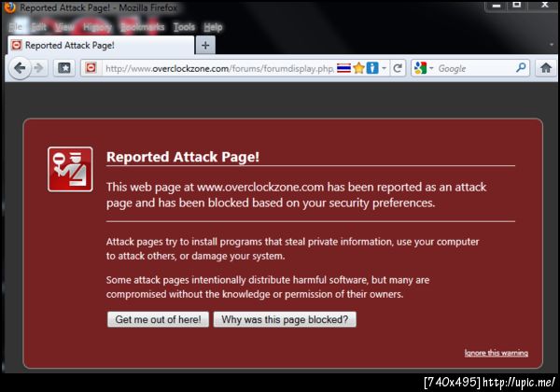This screenshot has height=392, width=560.
Task: Click the forward arrow navigation button
Action: [38, 68]
